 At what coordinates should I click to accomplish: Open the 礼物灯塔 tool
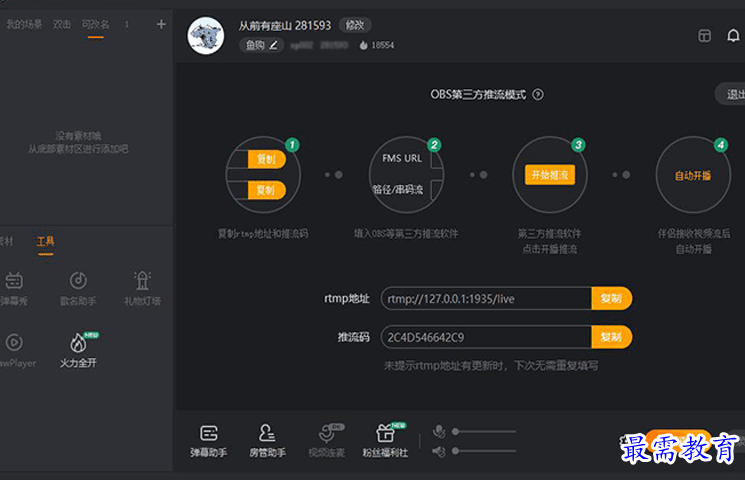pos(142,289)
